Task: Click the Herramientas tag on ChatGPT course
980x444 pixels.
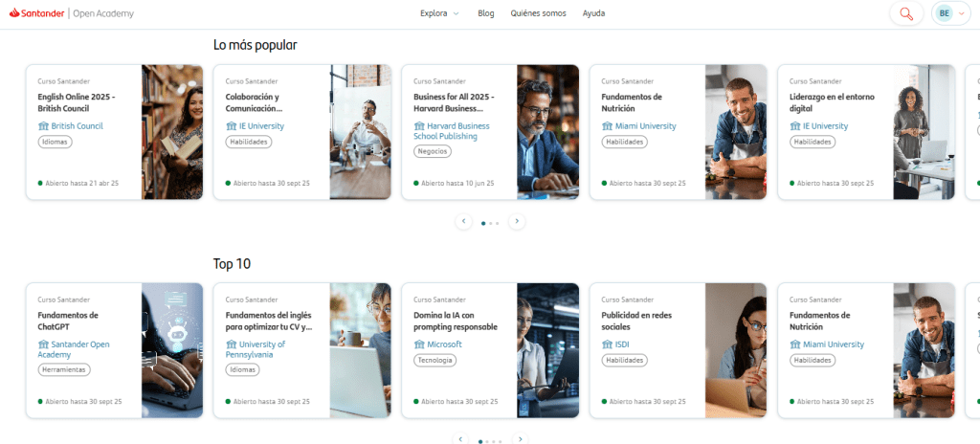Action: 65,369
